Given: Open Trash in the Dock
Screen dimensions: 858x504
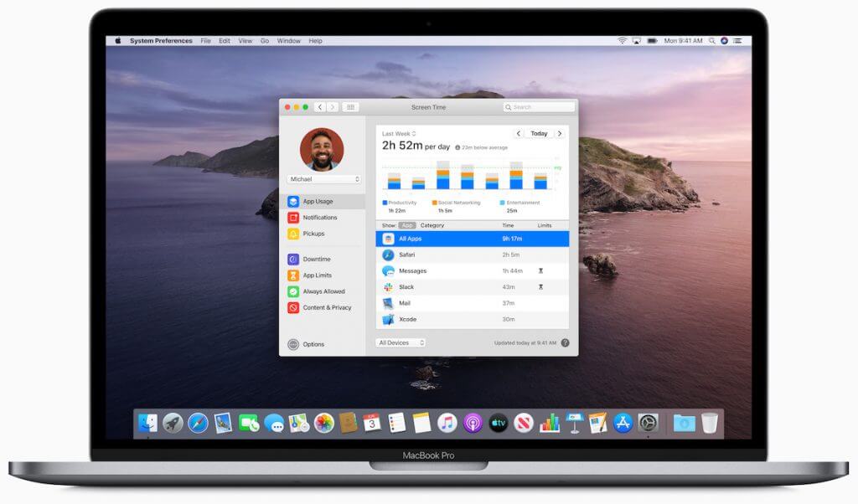Looking at the screenshot, I should pyautogui.click(x=710, y=423).
